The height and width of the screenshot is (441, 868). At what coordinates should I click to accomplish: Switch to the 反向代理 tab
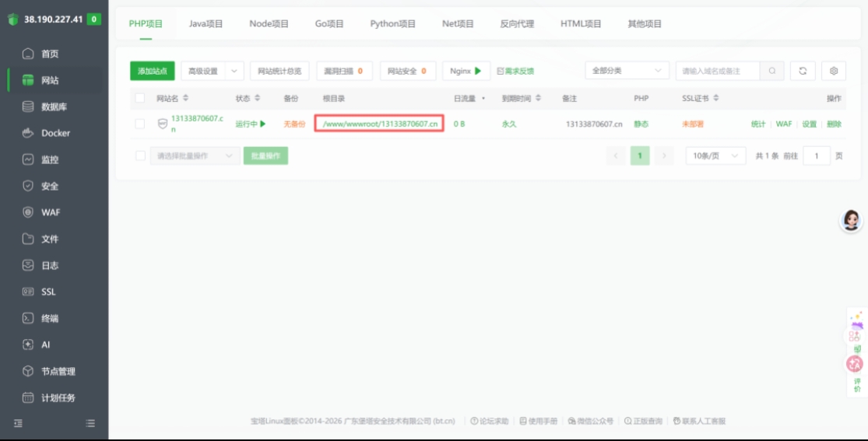point(517,24)
